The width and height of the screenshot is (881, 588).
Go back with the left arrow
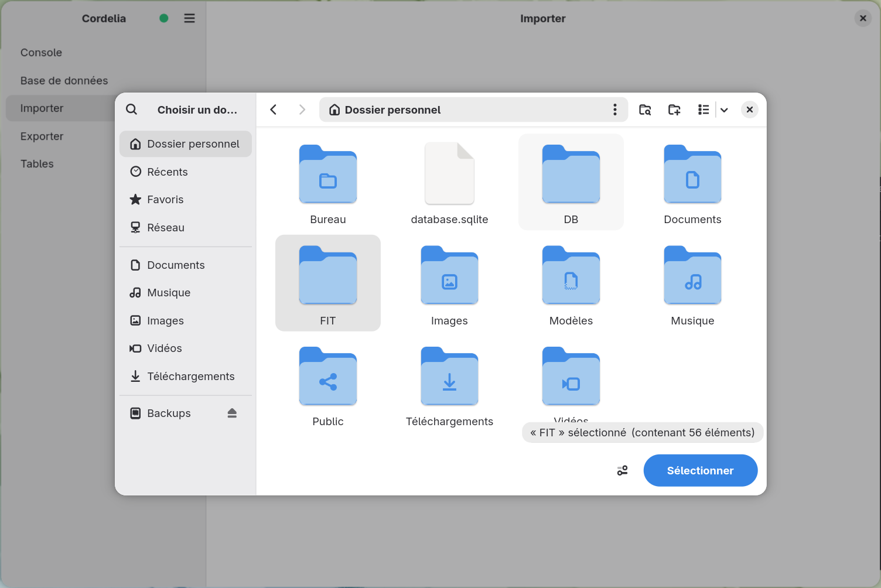[274, 110]
